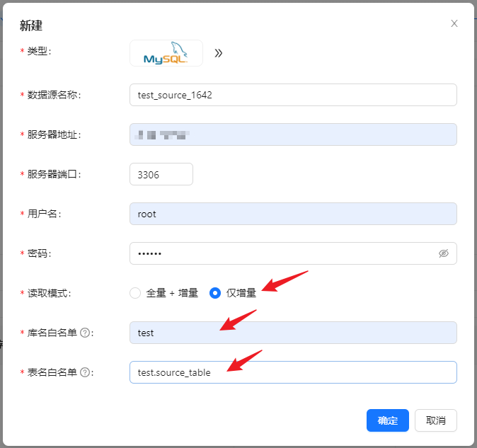Click the 新建 dialog title
This screenshot has width=477, height=448.
pyautogui.click(x=31, y=25)
